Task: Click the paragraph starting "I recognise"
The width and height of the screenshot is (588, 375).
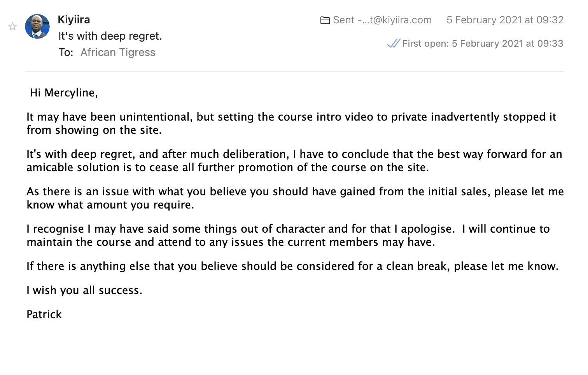Action: click(x=288, y=235)
